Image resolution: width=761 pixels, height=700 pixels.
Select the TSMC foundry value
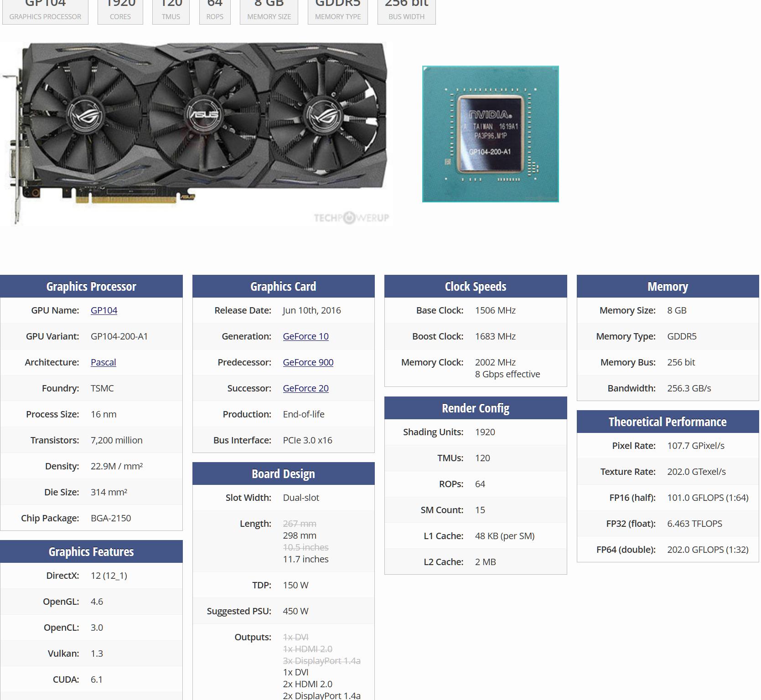pos(102,388)
